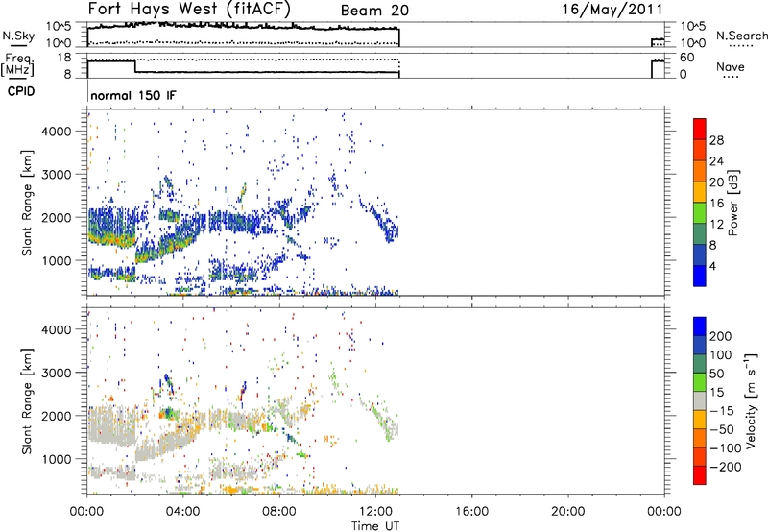Click the '08:00' time axis label
The image size is (768, 532).
[278, 511]
